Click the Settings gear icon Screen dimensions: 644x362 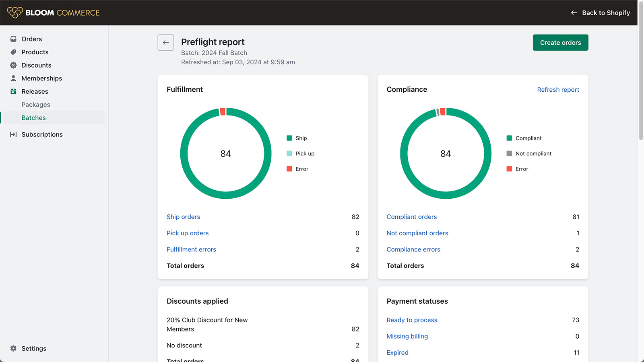[13, 348]
